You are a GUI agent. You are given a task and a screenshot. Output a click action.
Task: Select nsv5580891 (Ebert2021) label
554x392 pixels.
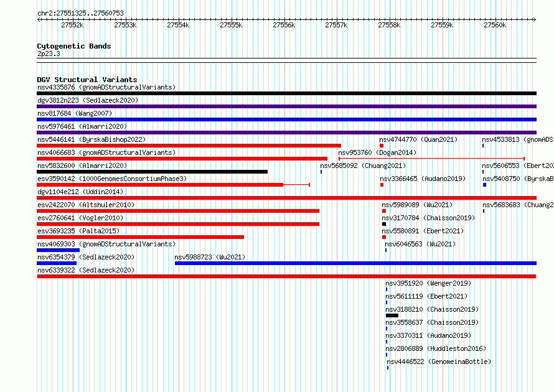coord(423,231)
